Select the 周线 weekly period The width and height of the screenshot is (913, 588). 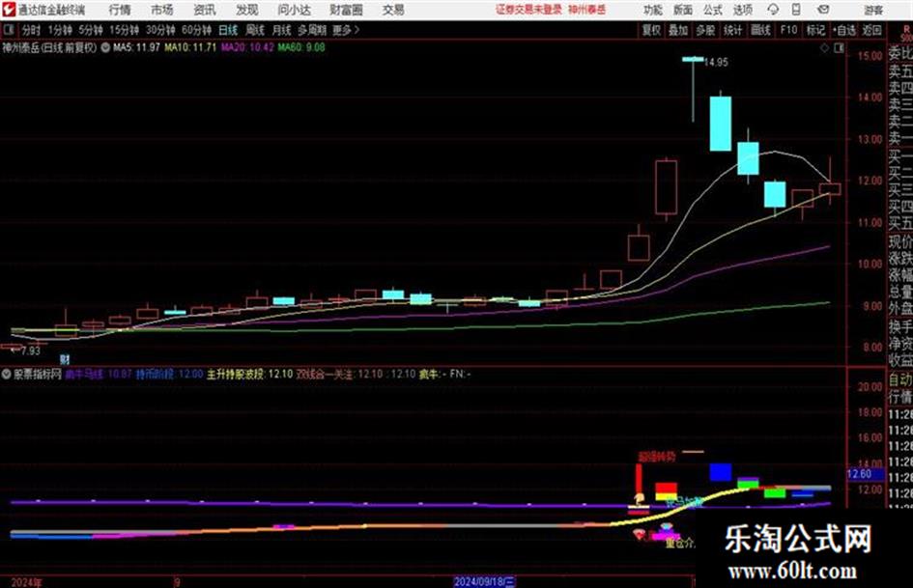point(255,30)
